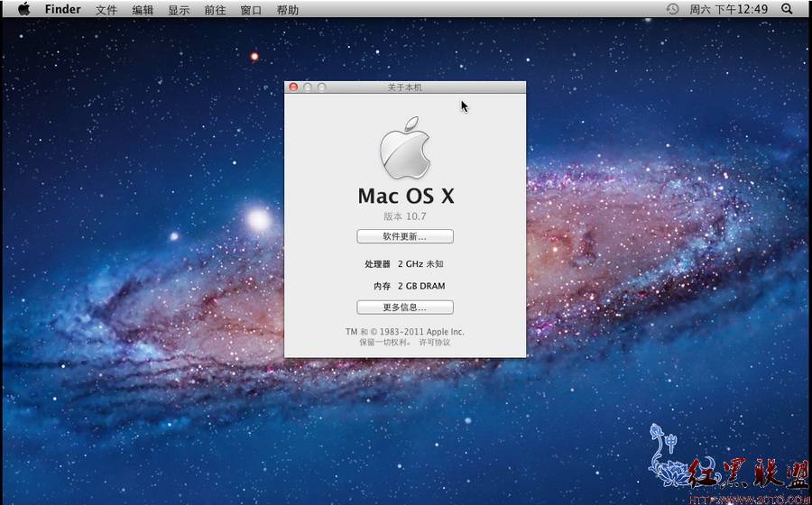Click the 处理器 label
812x505 pixels.
click(x=377, y=264)
